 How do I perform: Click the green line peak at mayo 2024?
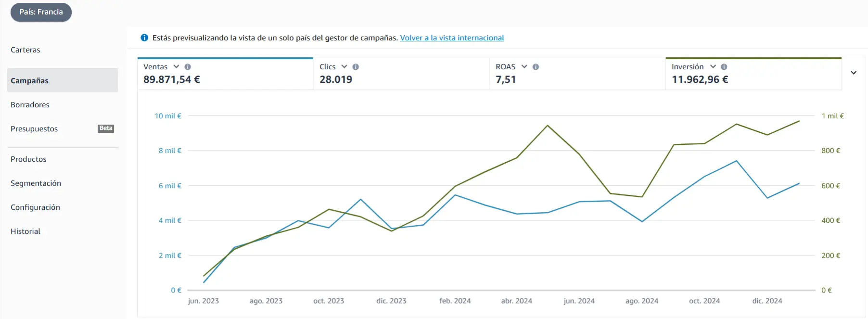tap(547, 126)
